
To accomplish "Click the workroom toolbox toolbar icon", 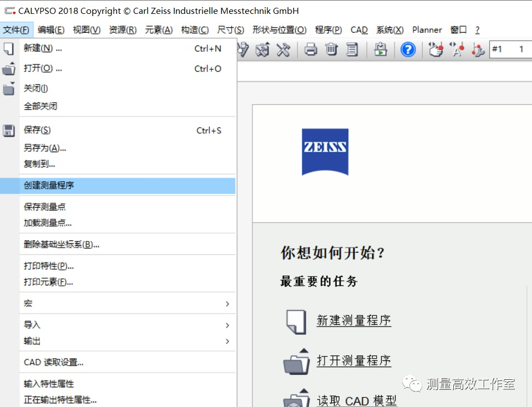I will (262, 49).
